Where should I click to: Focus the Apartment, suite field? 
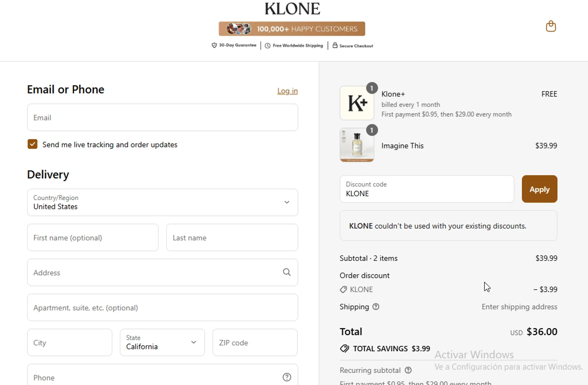162,307
